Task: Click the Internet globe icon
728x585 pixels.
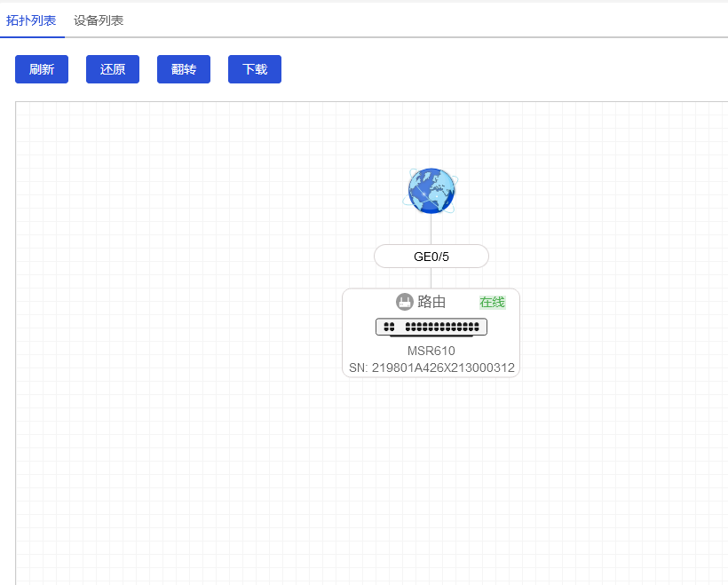Action: pos(431,191)
